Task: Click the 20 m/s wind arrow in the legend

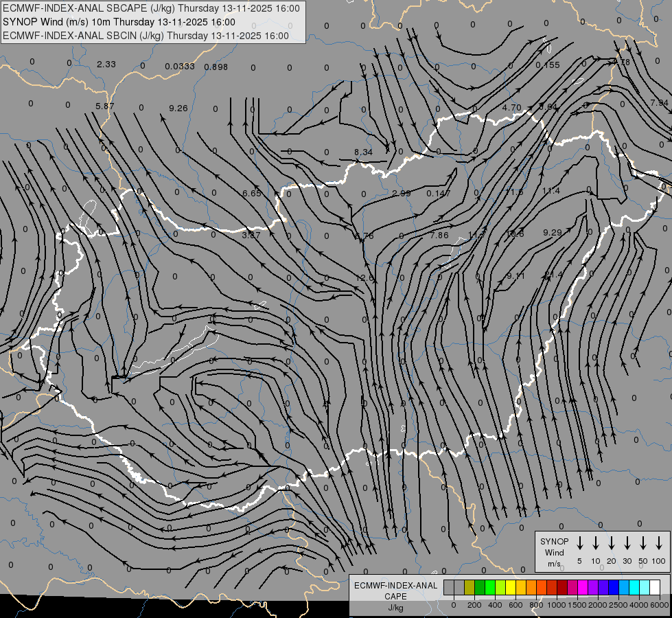Action: tap(611, 543)
